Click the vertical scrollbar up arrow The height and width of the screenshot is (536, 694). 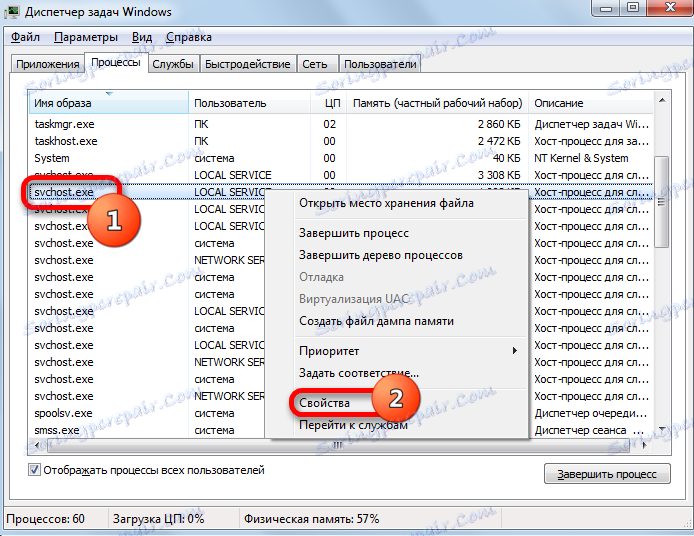coord(662,100)
